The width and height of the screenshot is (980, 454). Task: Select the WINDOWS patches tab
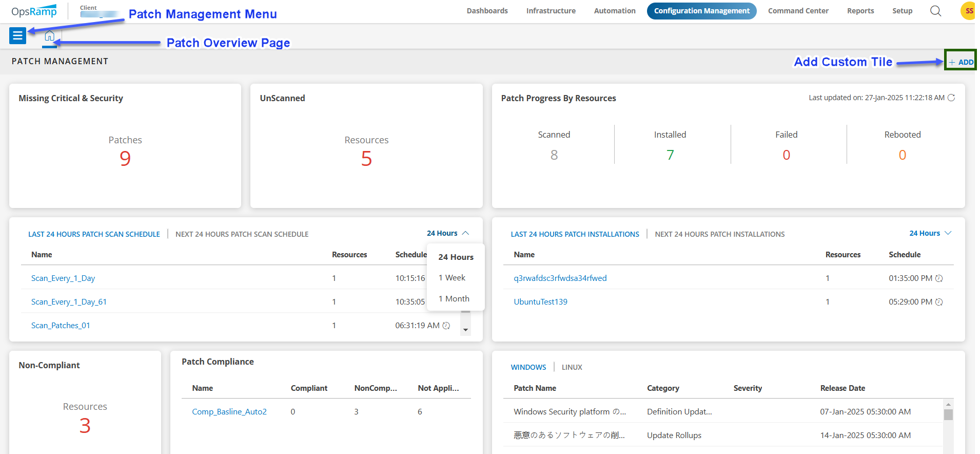[528, 367]
